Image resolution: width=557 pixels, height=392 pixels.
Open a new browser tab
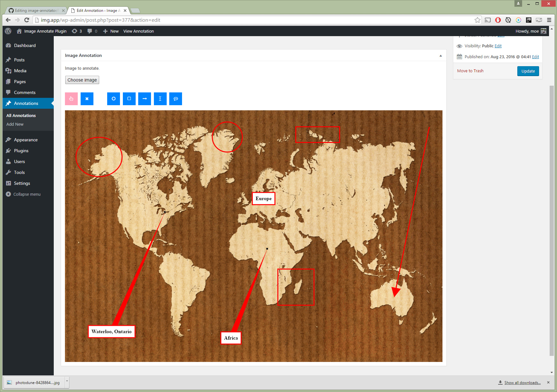135,11
